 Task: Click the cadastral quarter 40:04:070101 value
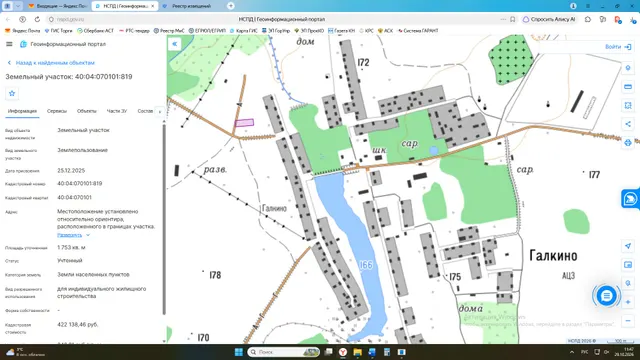(x=74, y=198)
